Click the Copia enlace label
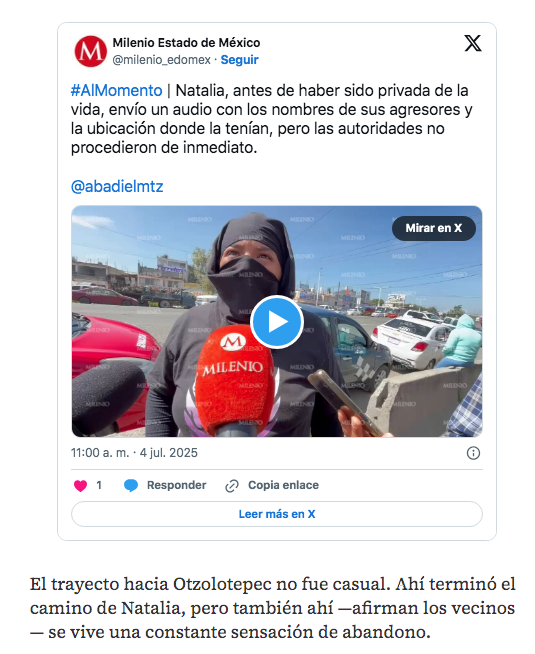The width and height of the screenshot is (535, 654). pos(283,485)
